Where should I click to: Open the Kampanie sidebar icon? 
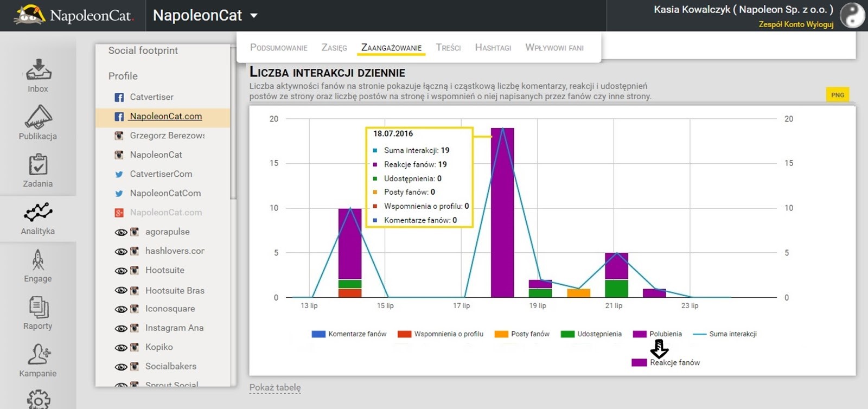tap(38, 355)
